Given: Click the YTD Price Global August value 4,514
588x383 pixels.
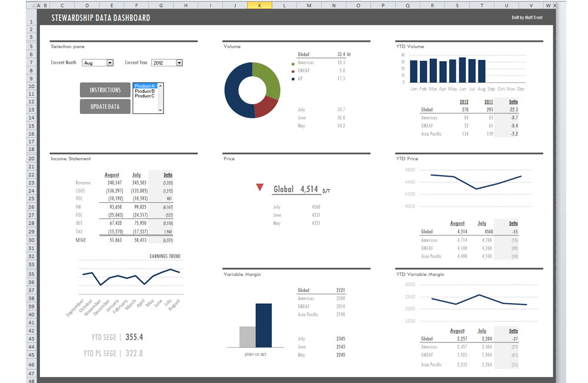Looking at the screenshot, I should (462, 232).
